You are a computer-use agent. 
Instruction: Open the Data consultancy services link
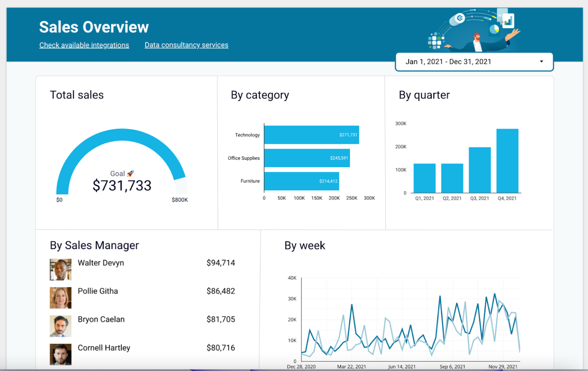(x=186, y=45)
